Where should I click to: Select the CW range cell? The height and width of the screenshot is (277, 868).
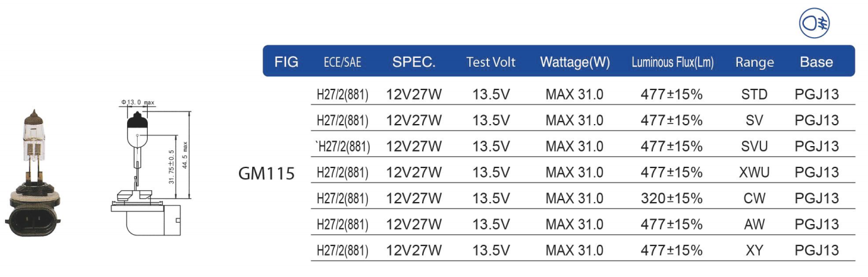(x=754, y=198)
